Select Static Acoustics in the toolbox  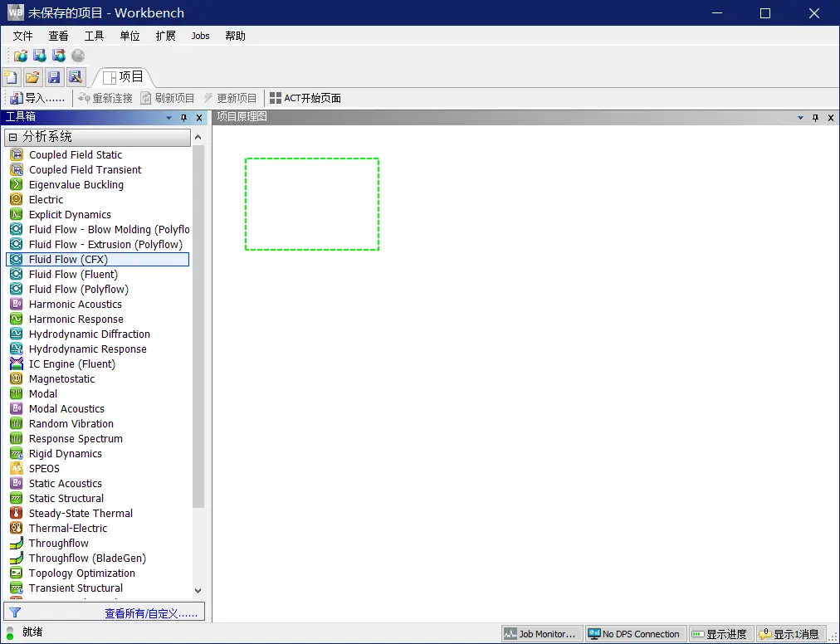coord(99,483)
